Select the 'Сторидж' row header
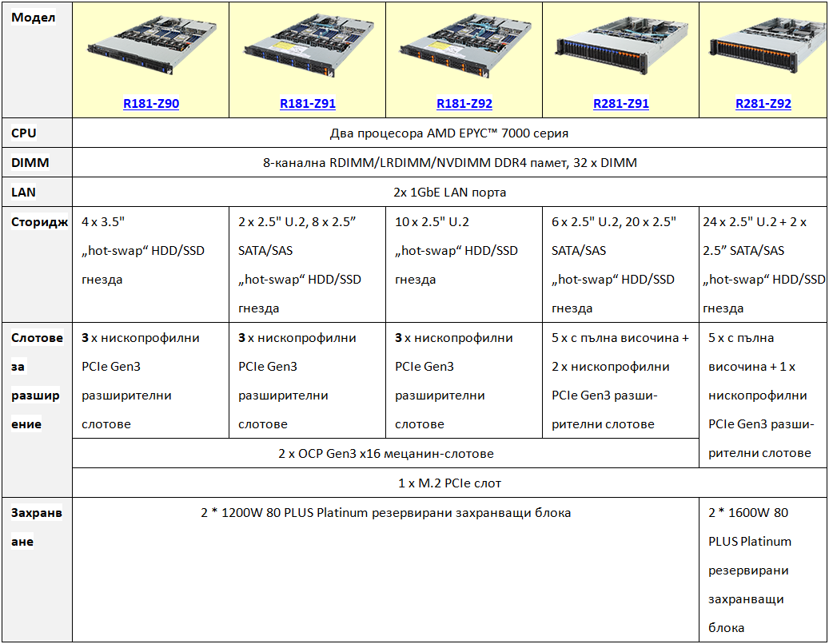The image size is (829, 644). (37, 264)
